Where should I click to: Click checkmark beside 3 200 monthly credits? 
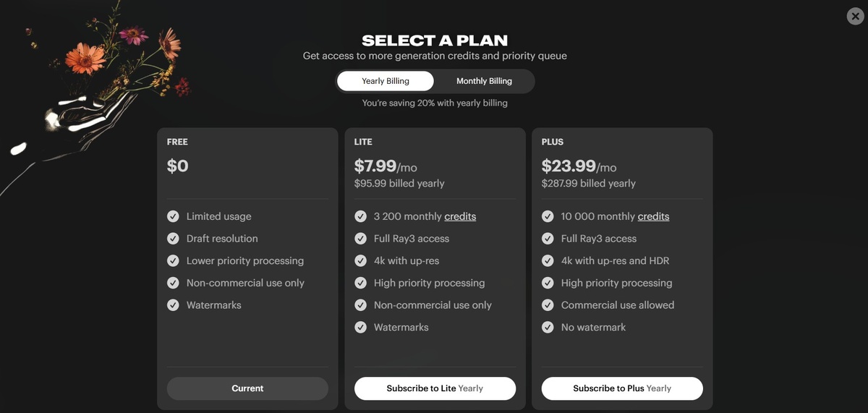(x=361, y=216)
